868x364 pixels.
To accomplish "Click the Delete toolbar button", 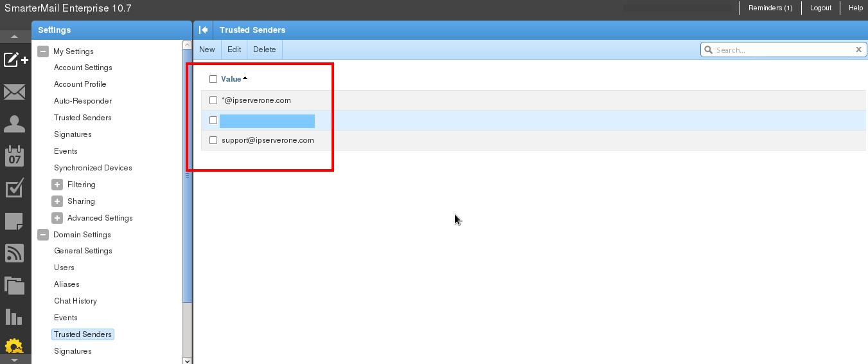I will pyautogui.click(x=264, y=50).
